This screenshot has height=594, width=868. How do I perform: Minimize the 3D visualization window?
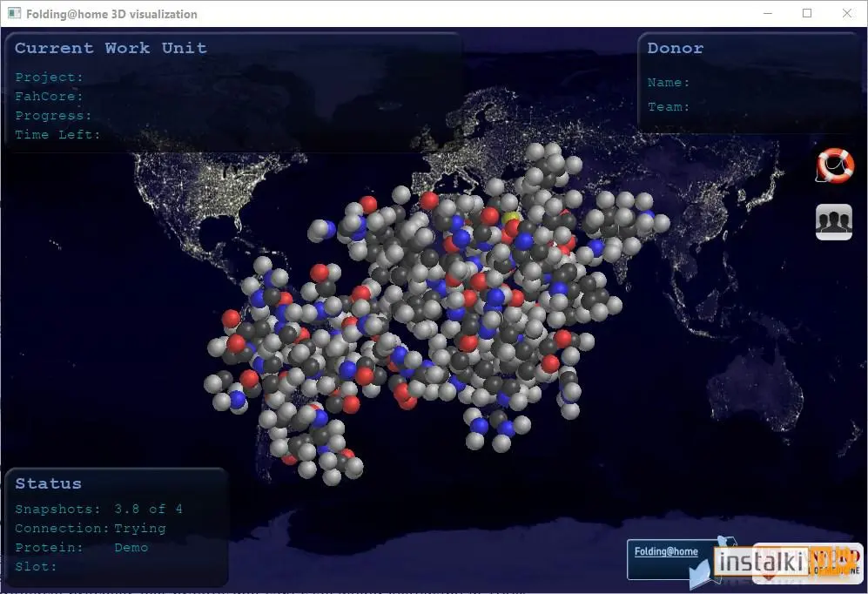coord(768,13)
